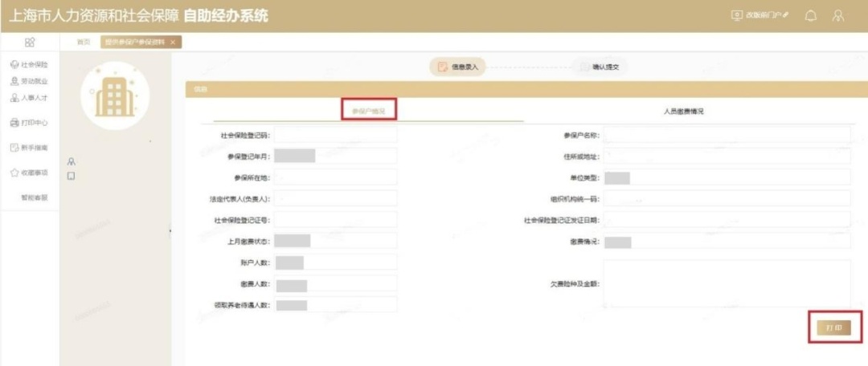Close the 提供参保户参保资料 tab
Screen dimensions: 868x366
click(174, 43)
